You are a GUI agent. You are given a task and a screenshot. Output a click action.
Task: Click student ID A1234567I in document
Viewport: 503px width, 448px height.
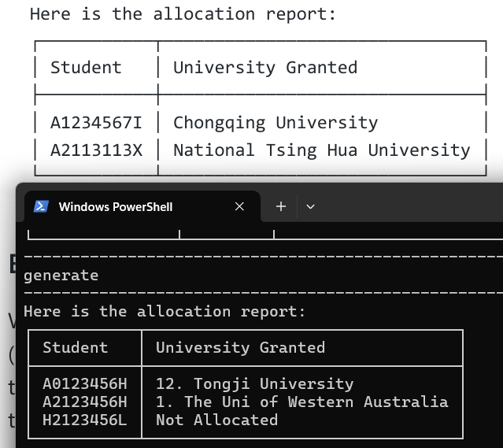pos(96,123)
